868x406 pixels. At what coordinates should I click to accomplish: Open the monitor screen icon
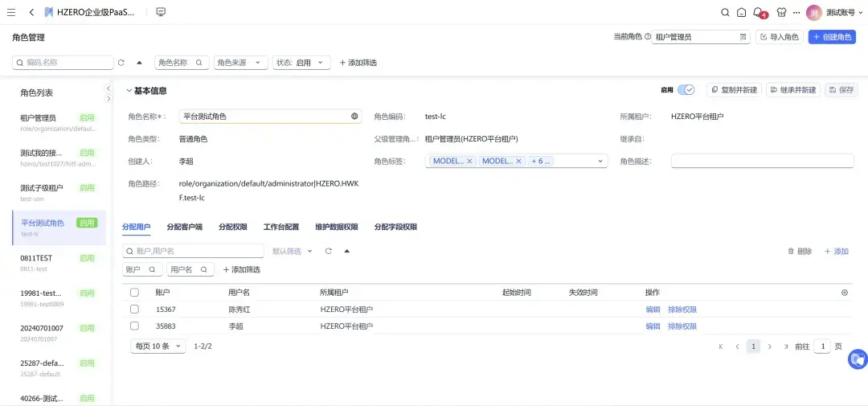[161, 12]
